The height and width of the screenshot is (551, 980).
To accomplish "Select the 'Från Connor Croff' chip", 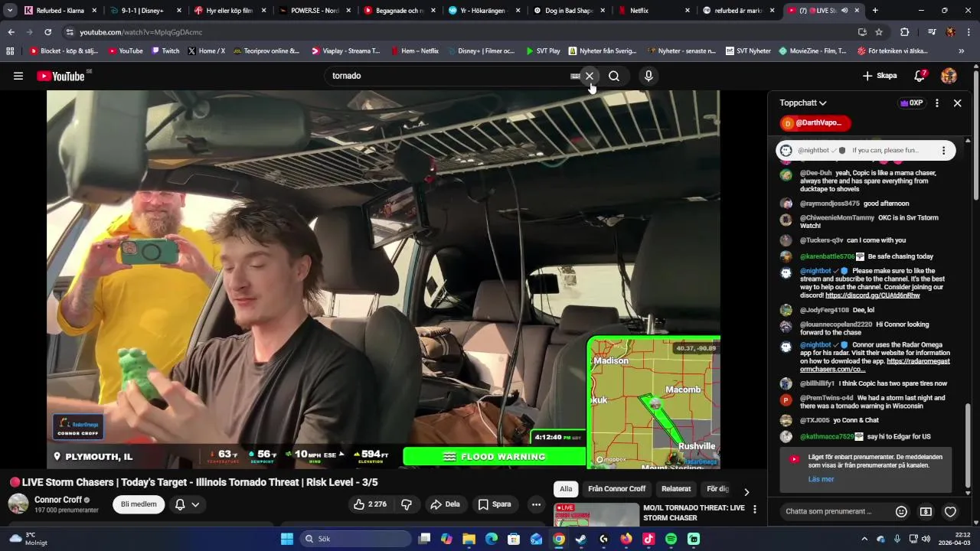I will [x=616, y=489].
